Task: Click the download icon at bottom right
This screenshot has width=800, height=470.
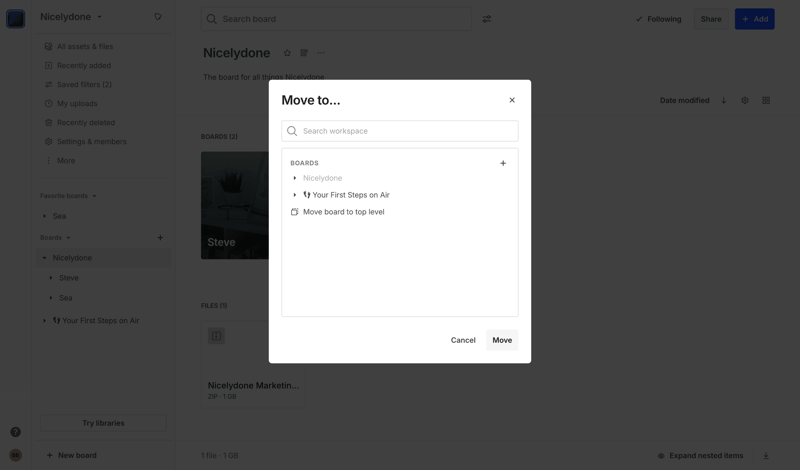Action: 766,456
